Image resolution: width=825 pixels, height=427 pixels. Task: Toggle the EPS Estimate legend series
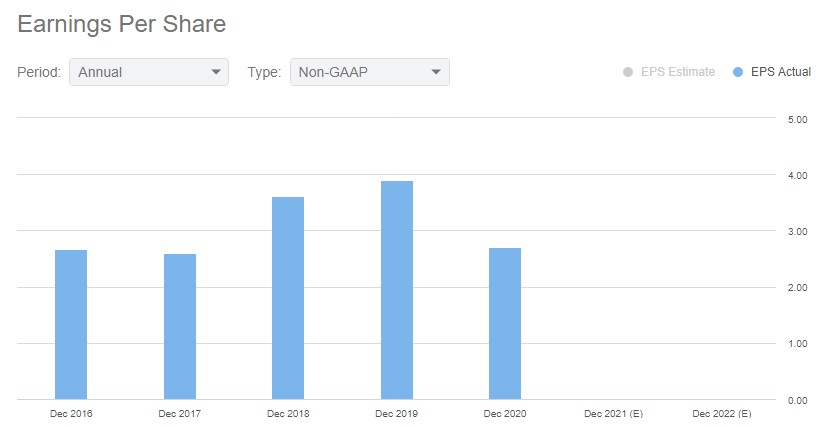pyautogui.click(x=669, y=72)
